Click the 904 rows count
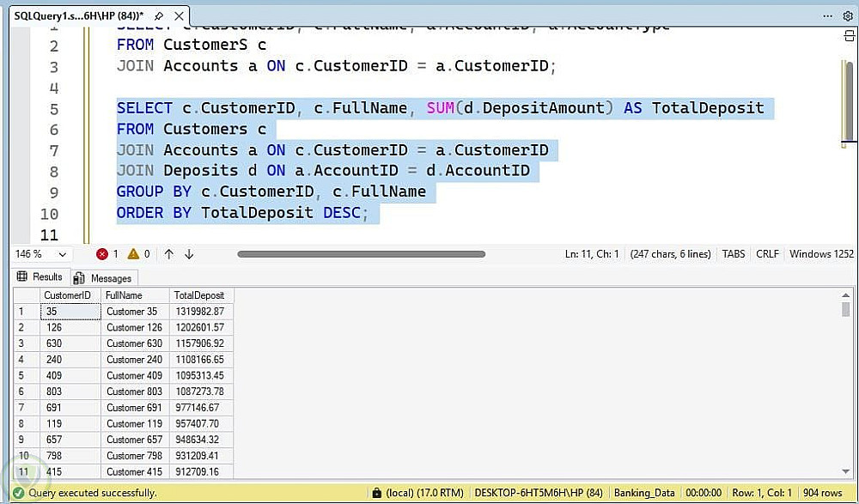The height and width of the screenshot is (504, 859). tap(823, 493)
